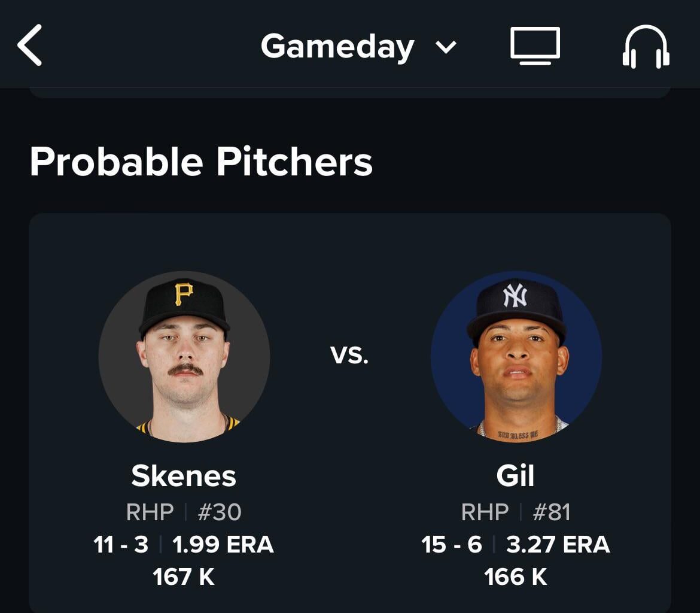Screen dimensions: 700x613
Task: Switch views via the Gameday title
Action: coord(339,46)
